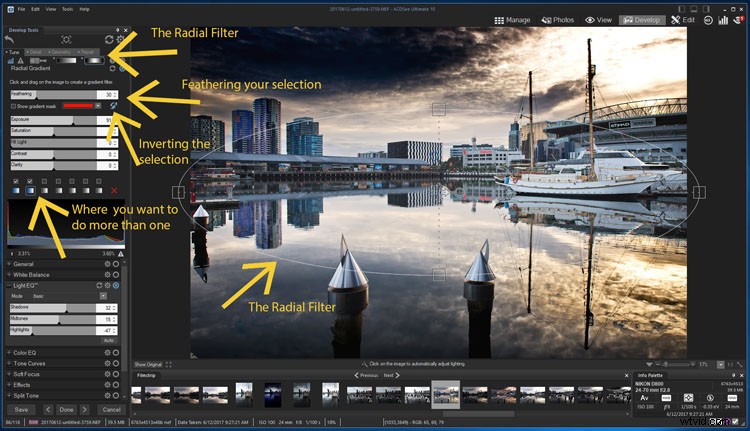Switch to Edit mode in the mode bar
The width and height of the screenshot is (750, 431).
(683, 20)
